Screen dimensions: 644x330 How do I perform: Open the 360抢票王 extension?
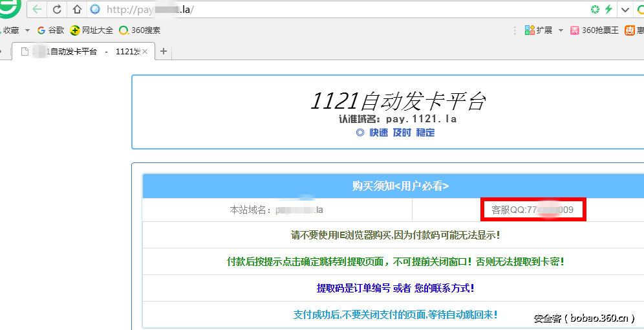[594, 30]
